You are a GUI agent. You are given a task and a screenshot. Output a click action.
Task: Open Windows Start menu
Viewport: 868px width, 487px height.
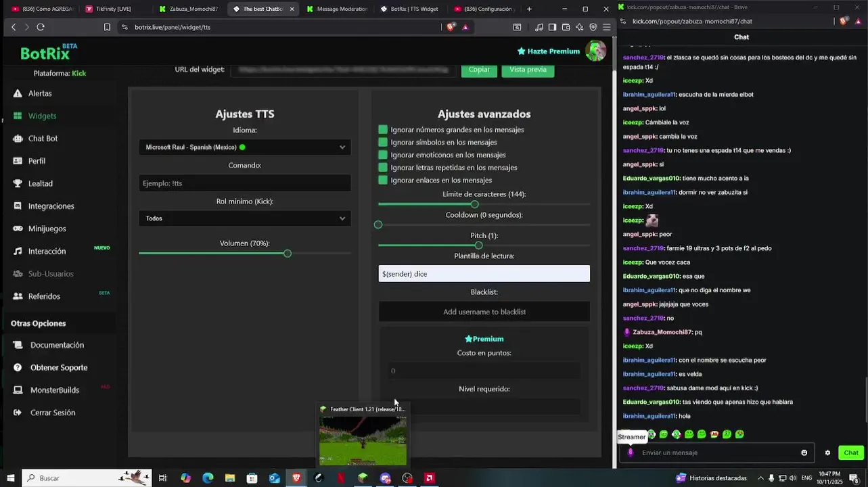point(11,478)
